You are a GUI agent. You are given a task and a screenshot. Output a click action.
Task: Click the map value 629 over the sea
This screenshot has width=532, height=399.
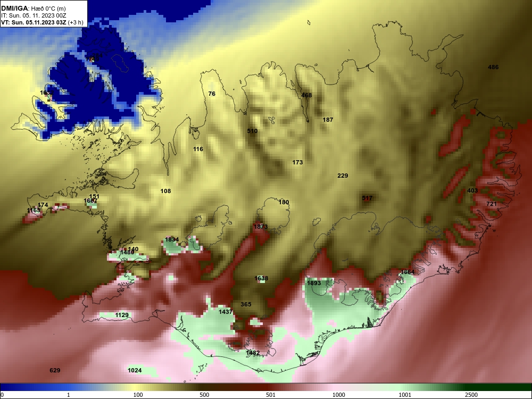pyautogui.click(x=55, y=370)
